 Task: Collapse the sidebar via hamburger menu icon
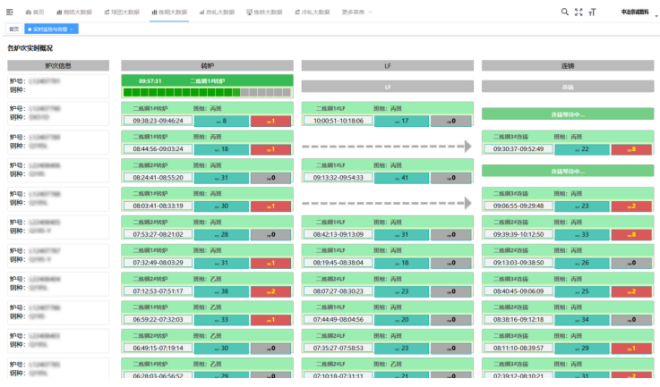pyautogui.click(x=10, y=12)
